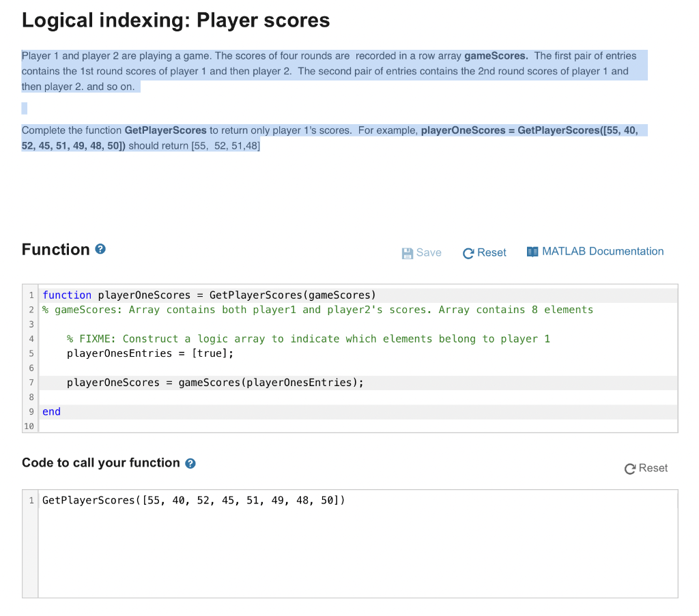Screen dimensions: 699x616
Task: Click the help icon next to Function heading
Action: click(100, 249)
